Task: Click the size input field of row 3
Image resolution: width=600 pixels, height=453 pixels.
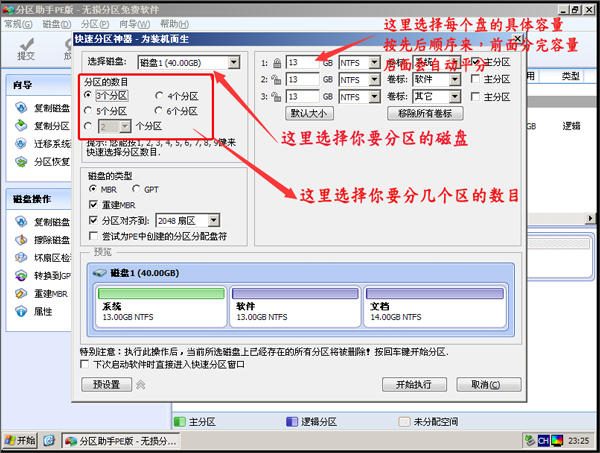Action: pos(302,96)
